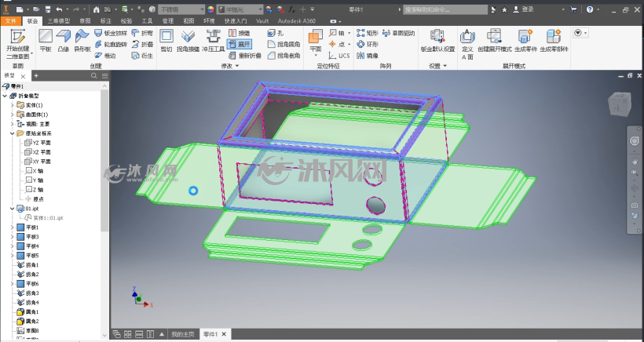The image size is (644, 342).
Task: Expand the 平板6 feature node
Action: pos(13,284)
